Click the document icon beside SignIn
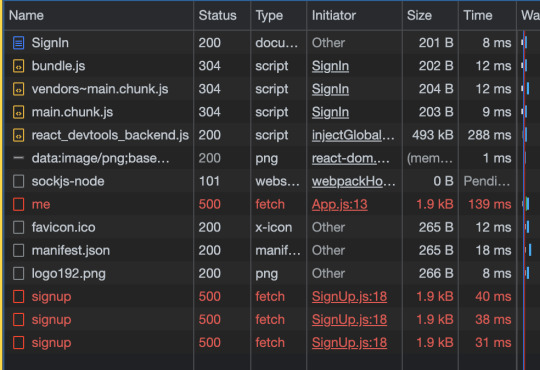 coord(19,43)
